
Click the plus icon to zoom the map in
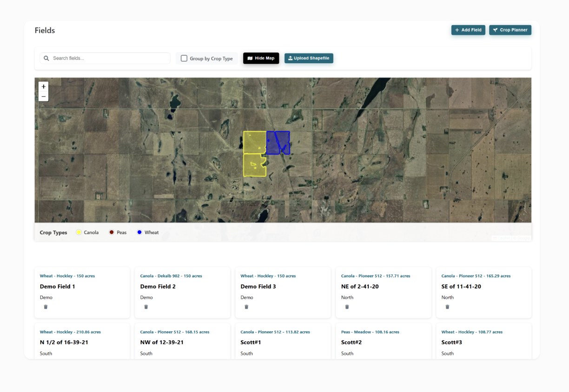43,86
